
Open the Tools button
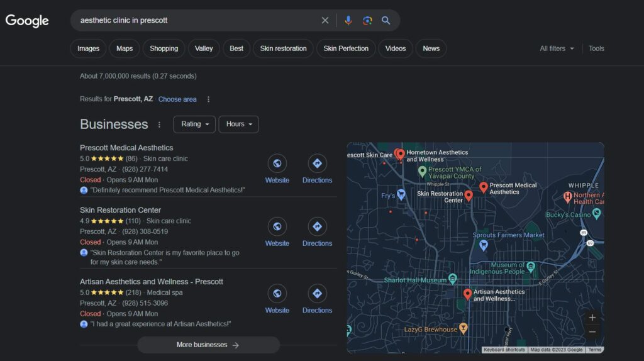(596, 48)
